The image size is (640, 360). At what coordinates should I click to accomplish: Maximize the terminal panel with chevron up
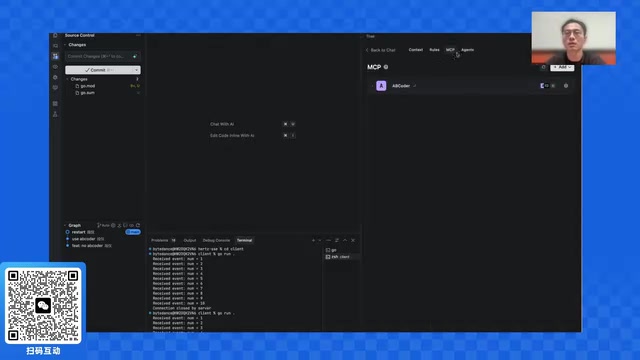(x=345, y=240)
